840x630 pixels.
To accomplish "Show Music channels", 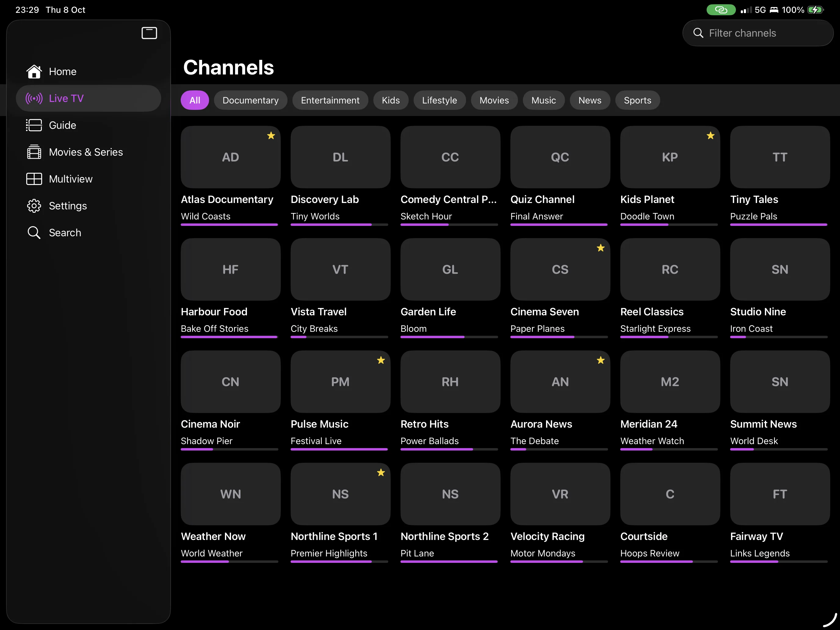I will pyautogui.click(x=543, y=100).
